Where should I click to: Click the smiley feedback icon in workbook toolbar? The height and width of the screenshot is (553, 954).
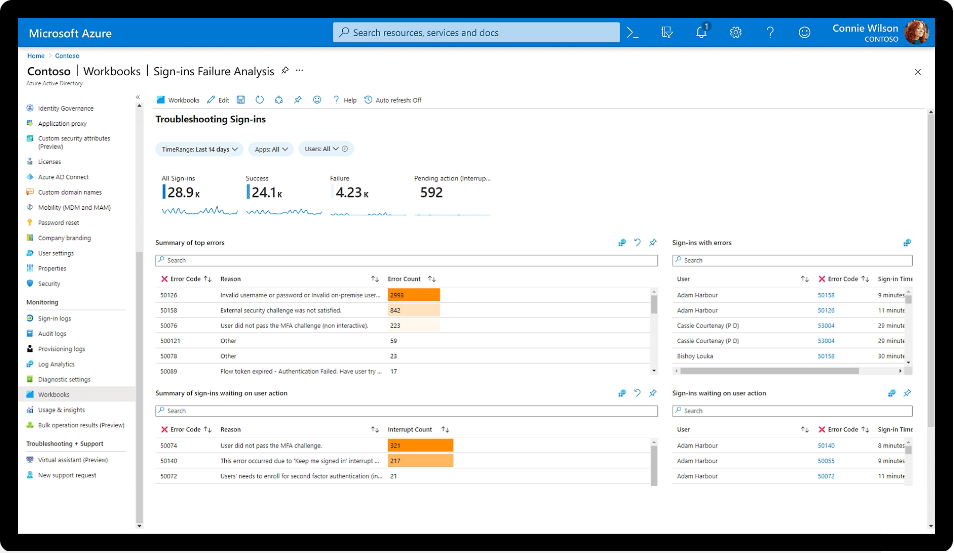coord(317,100)
